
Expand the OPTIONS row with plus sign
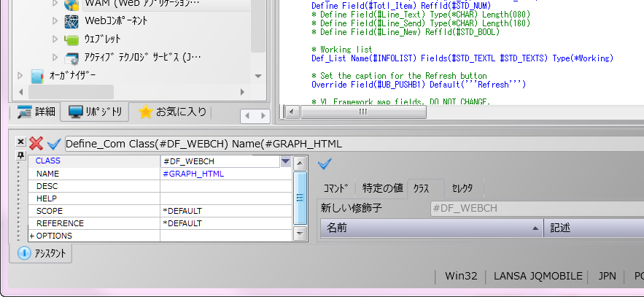31,236
